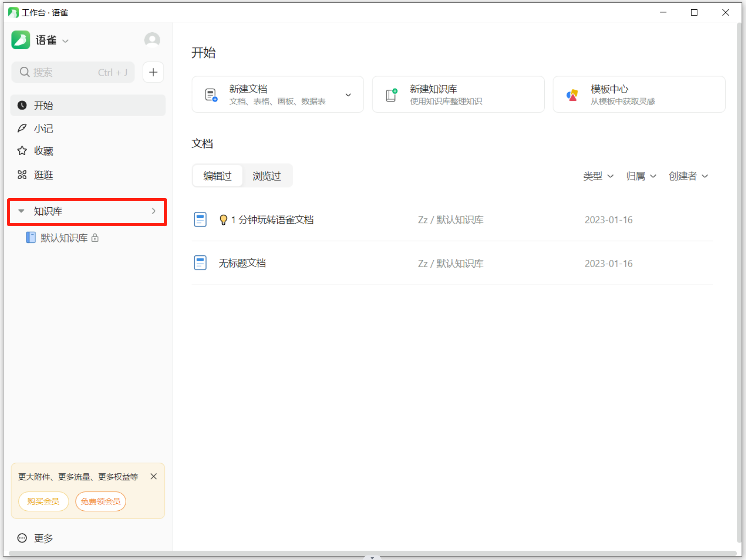Click the 默认知识库 book icon
The width and height of the screenshot is (746, 560).
click(x=31, y=237)
